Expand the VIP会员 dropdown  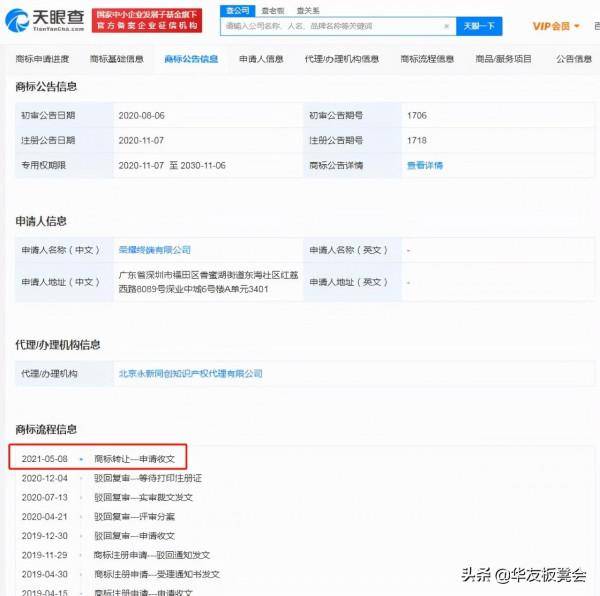pos(556,26)
